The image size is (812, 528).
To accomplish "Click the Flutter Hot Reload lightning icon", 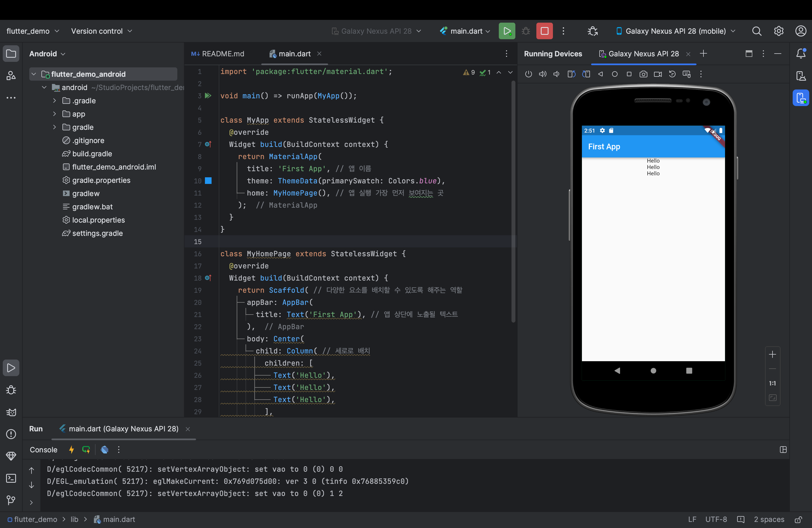I will pyautogui.click(x=71, y=450).
